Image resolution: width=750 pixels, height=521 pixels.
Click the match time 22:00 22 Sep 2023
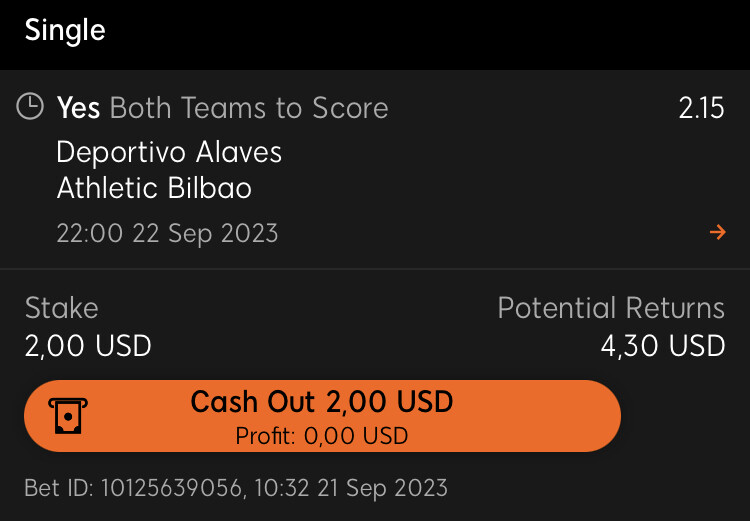167,233
